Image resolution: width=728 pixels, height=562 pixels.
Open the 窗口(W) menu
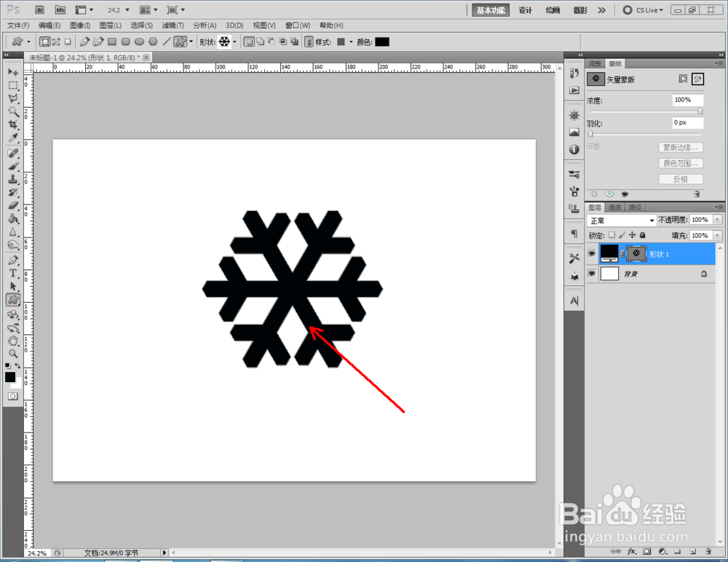coord(298,25)
